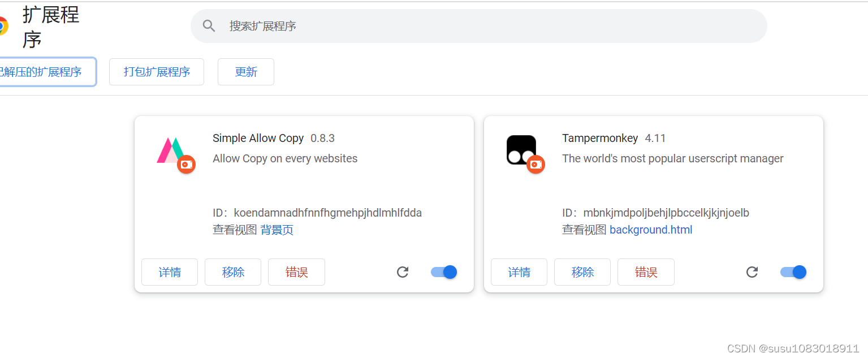Viewport: 868px width, 358px height.
Task: Open the background.html view link
Action: click(651, 230)
